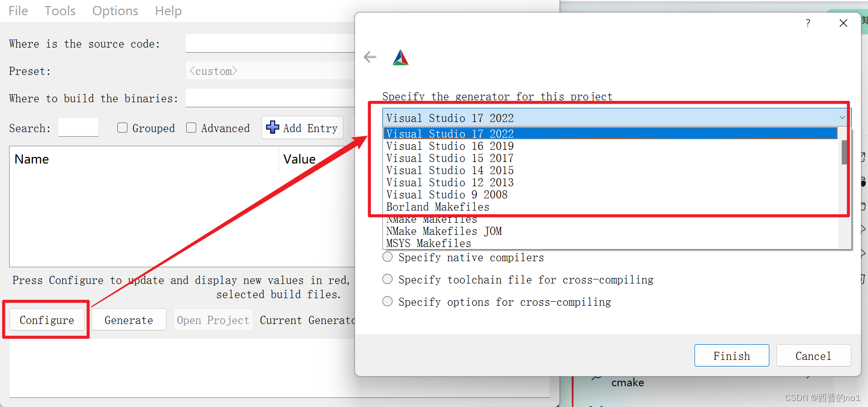This screenshot has width=868, height=407.
Task: Enable the Grouped checkbox
Action: tap(122, 128)
